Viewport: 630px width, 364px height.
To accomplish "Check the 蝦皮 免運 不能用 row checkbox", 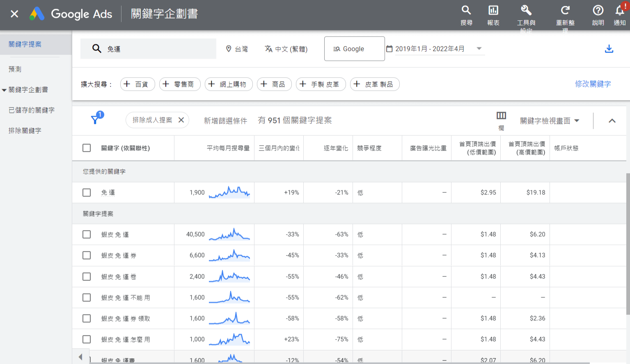I will coord(87,298).
